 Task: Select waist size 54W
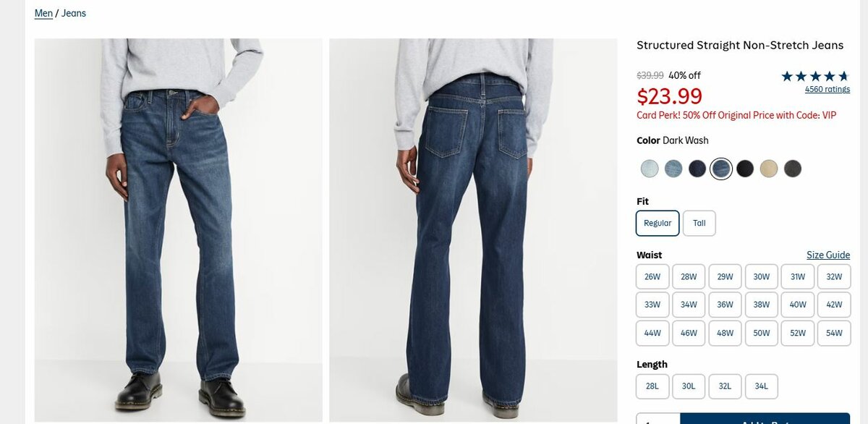tap(834, 333)
